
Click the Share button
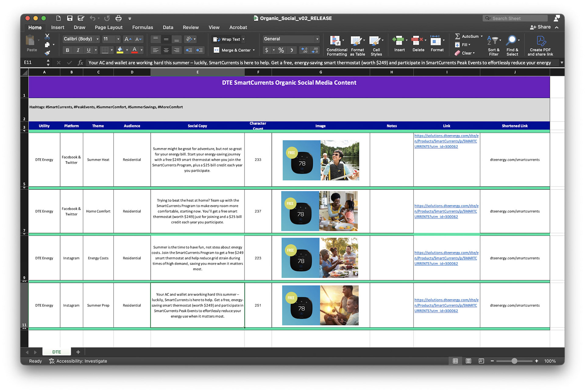click(x=541, y=27)
